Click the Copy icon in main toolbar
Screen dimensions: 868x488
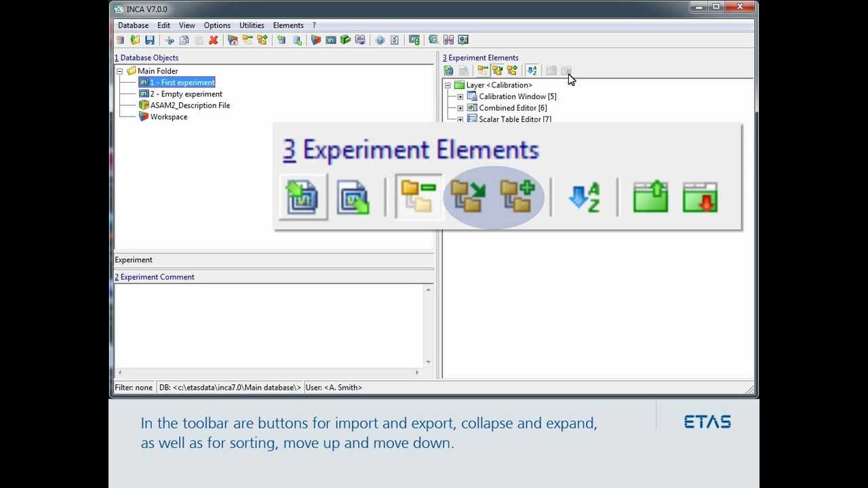[x=184, y=40]
